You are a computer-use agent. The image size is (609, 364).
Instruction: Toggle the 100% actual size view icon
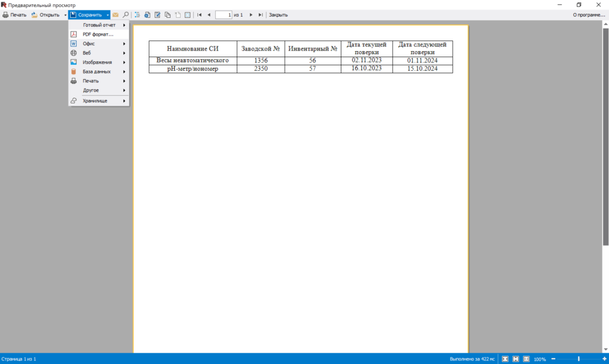point(526,359)
